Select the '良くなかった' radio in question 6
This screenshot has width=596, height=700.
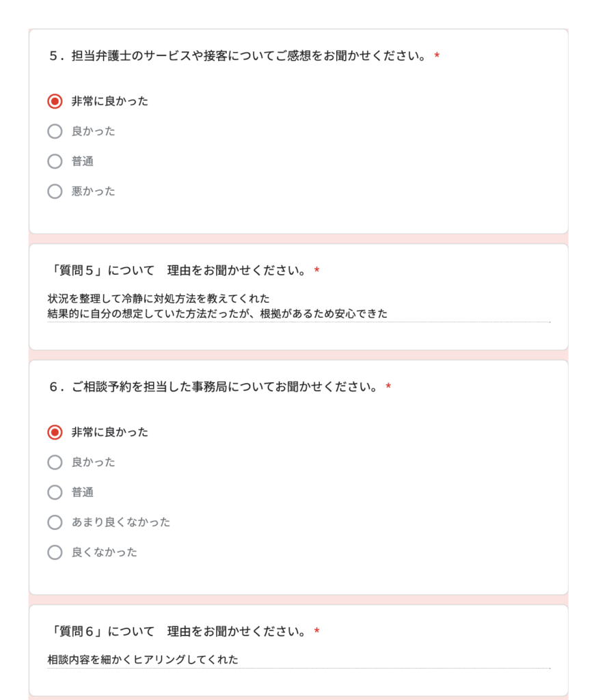55,552
